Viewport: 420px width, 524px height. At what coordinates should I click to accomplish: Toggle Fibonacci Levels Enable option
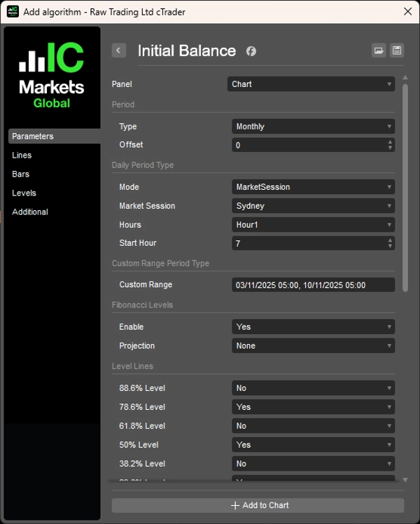click(313, 327)
